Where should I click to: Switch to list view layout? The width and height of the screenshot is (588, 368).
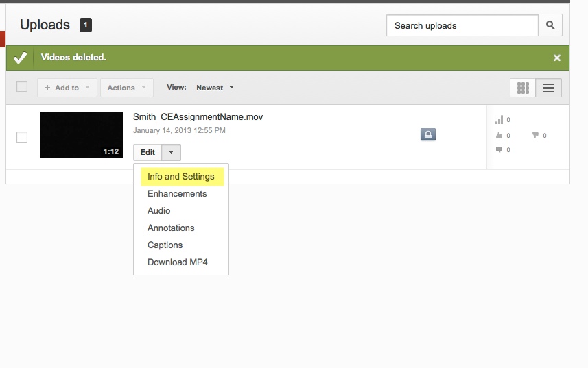(x=548, y=88)
